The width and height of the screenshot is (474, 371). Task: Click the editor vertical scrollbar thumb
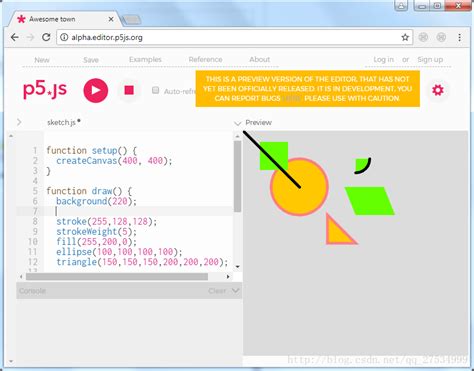(237, 176)
